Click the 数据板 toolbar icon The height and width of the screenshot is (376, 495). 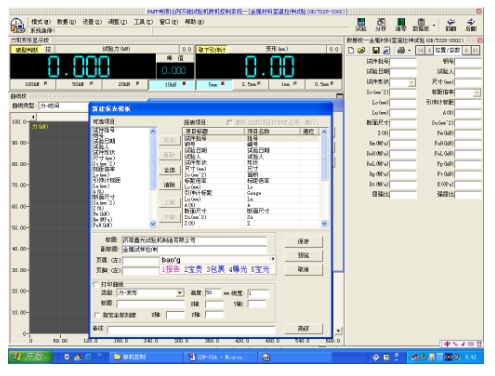(421, 24)
